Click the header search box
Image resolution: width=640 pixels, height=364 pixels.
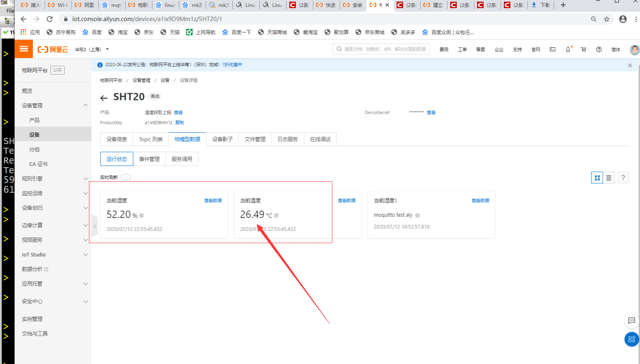click(x=382, y=49)
